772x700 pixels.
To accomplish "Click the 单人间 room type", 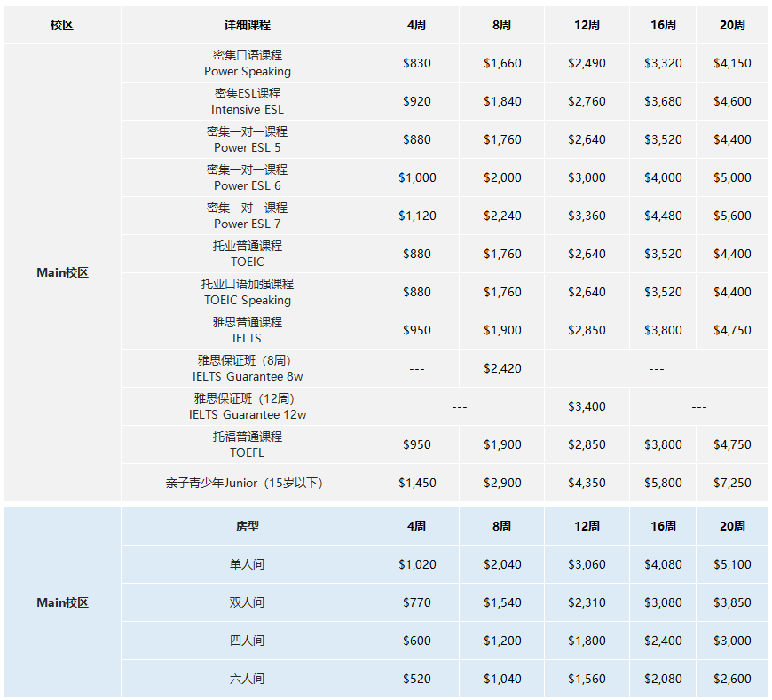I will point(248,564).
